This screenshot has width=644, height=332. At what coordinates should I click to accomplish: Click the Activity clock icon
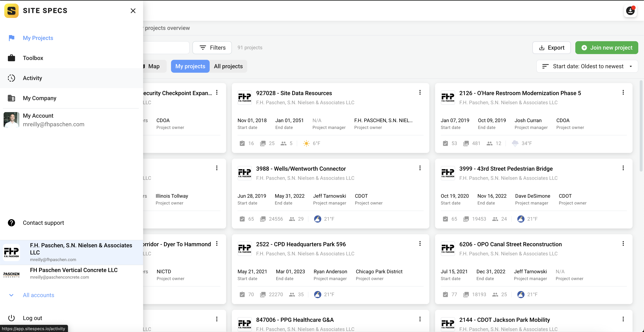pos(11,78)
